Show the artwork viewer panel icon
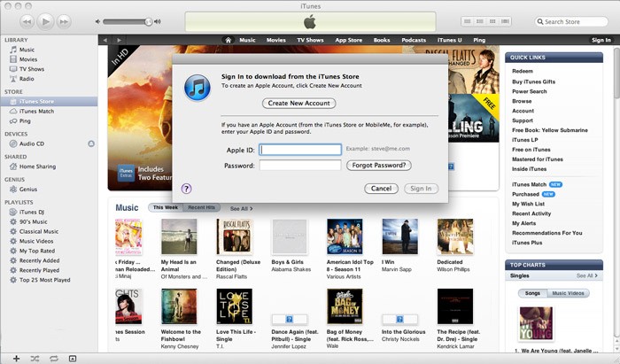The height and width of the screenshot is (364, 620). point(74,358)
